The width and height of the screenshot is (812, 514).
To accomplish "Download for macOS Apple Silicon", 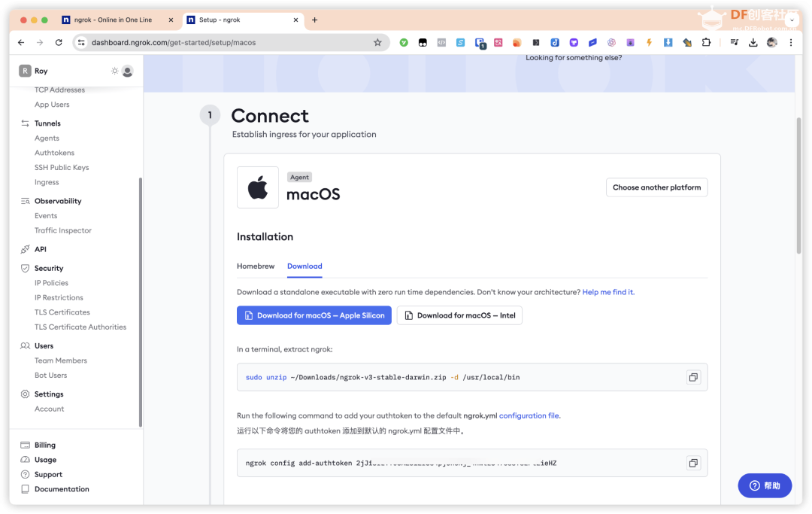I will [314, 315].
